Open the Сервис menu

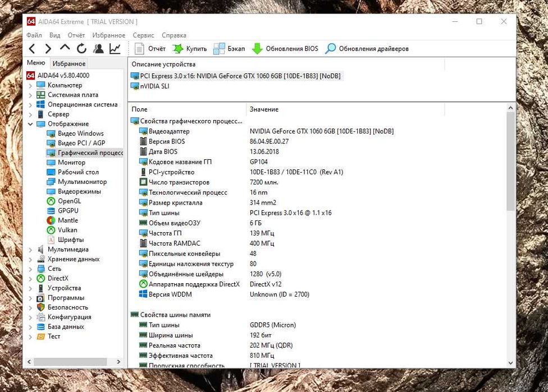(143, 35)
